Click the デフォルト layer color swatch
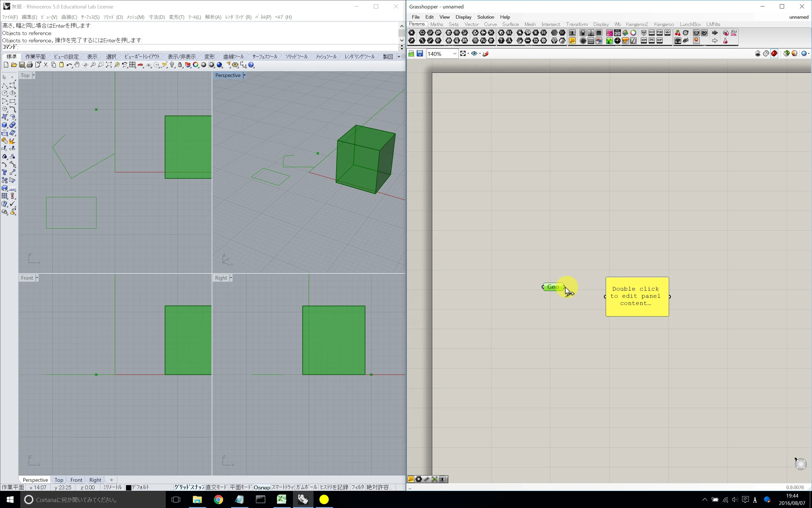 (x=129, y=487)
